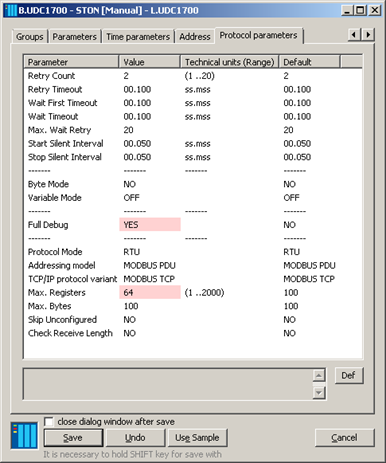
Task: Click the Use Sample button
Action: pyautogui.click(x=197, y=438)
